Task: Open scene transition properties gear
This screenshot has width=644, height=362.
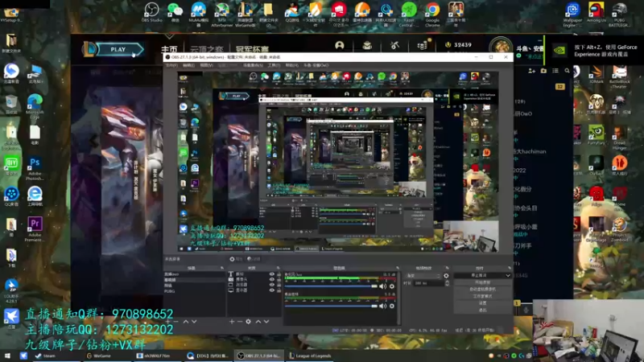Action: point(447,276)
